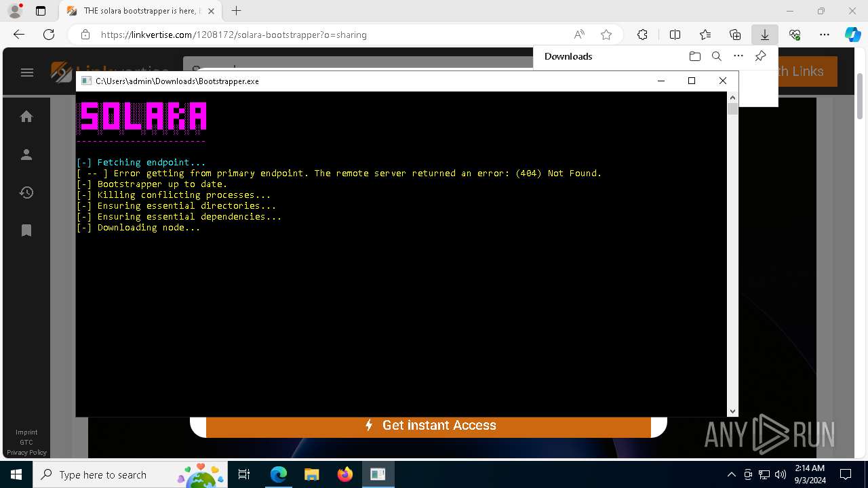Go back to the previous page
The width and height of the screenshot is (868, 488).
click(19, 35)
